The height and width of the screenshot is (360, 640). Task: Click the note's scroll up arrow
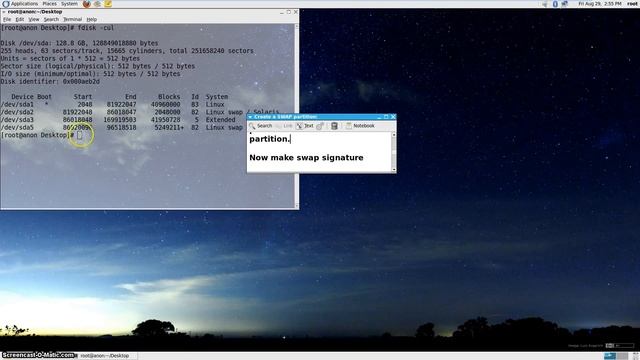[x=394, y=134]
